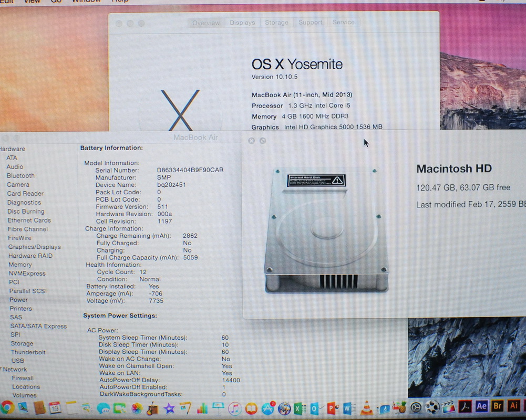Open Adobe Acrobat from the Dock
Viewport: 526px width, 420px height.
465,406
